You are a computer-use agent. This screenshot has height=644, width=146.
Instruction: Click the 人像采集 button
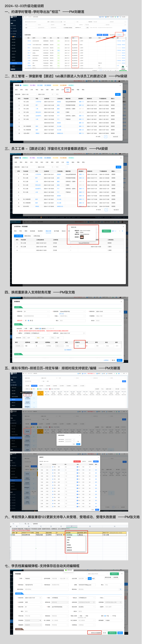pos(116,577)
